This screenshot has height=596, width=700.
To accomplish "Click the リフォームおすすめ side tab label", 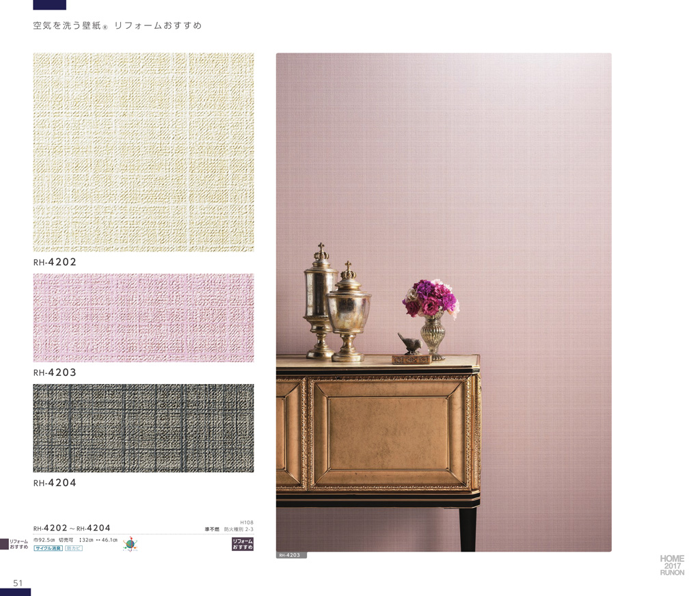I will coord(19,544).
